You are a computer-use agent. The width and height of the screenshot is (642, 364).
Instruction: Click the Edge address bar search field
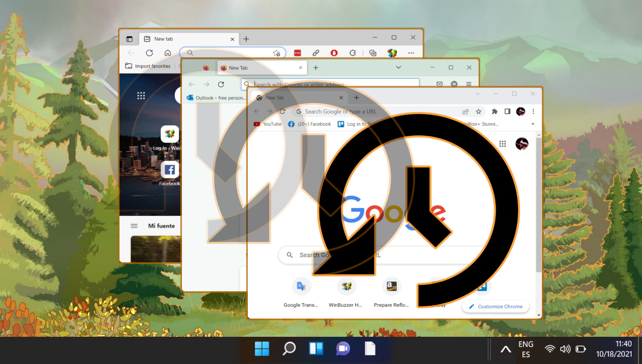click(232, 53)
